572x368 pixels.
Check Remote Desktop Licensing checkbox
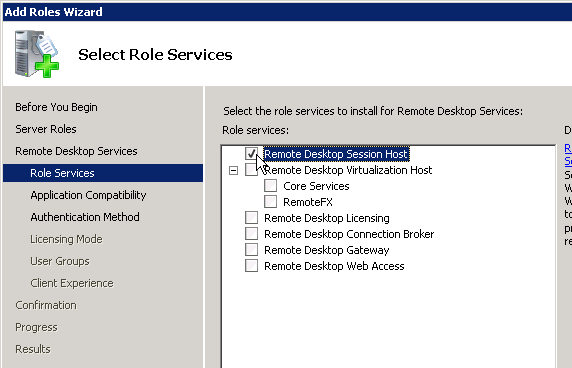(x=251, y=218)
